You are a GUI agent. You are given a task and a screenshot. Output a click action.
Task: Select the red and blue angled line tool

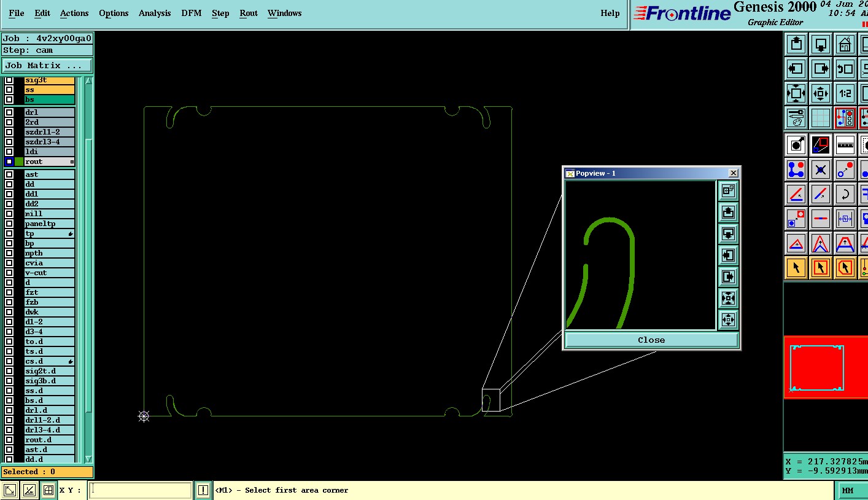click(796, 194)
